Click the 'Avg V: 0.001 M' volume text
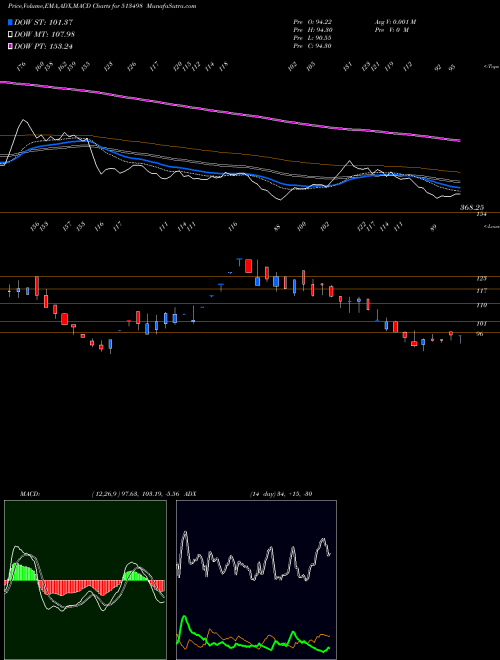Image resolution: width=500 pixels, height=660 pixels. coord(395,22)
